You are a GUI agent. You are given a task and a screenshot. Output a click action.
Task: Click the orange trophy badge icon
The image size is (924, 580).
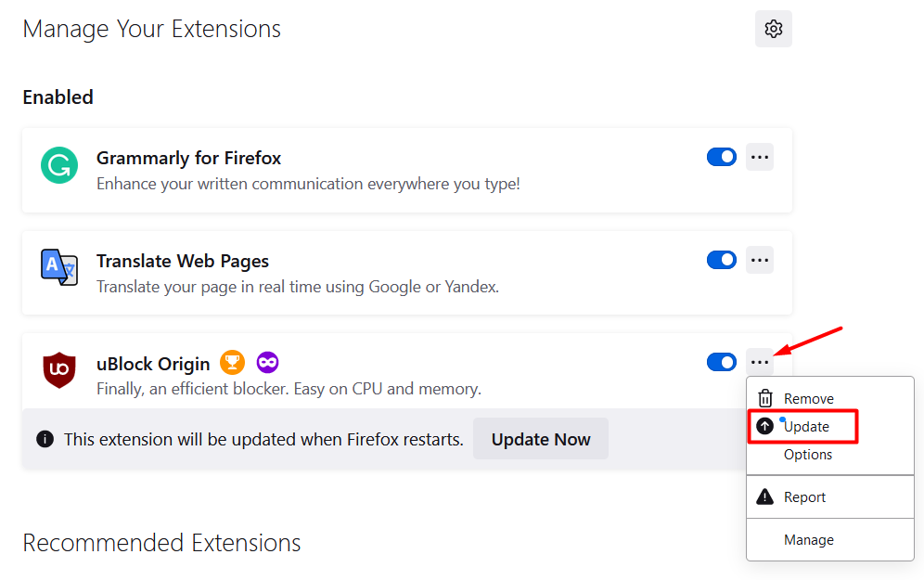click(232, 363)
